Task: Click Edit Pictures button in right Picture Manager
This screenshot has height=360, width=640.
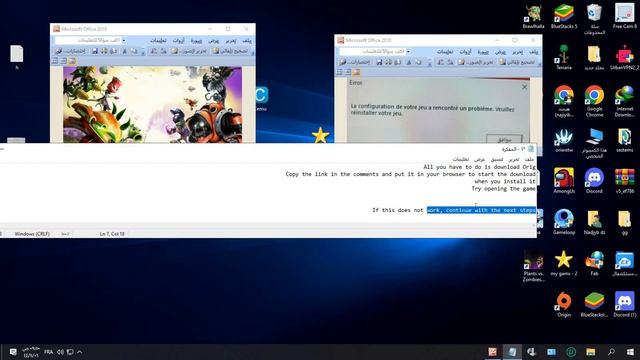Action: point(476,62)
